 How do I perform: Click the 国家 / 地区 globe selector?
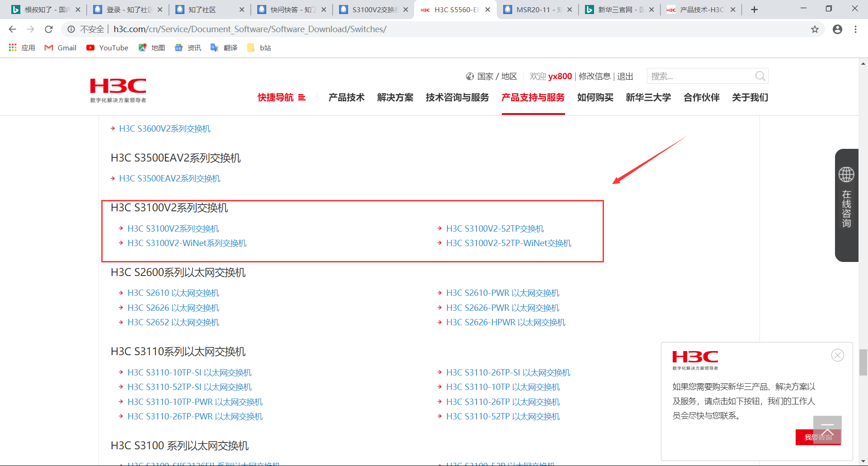click(x=491, y=76)
